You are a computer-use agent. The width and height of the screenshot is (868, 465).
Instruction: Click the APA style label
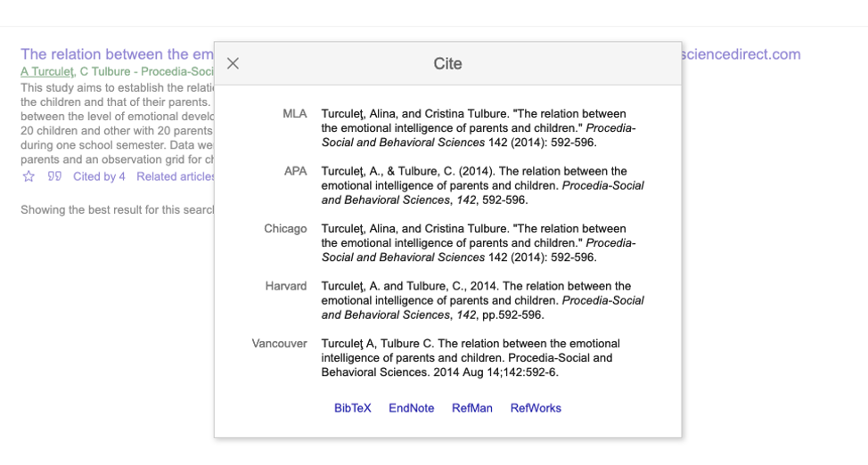[x=296, y=171]
